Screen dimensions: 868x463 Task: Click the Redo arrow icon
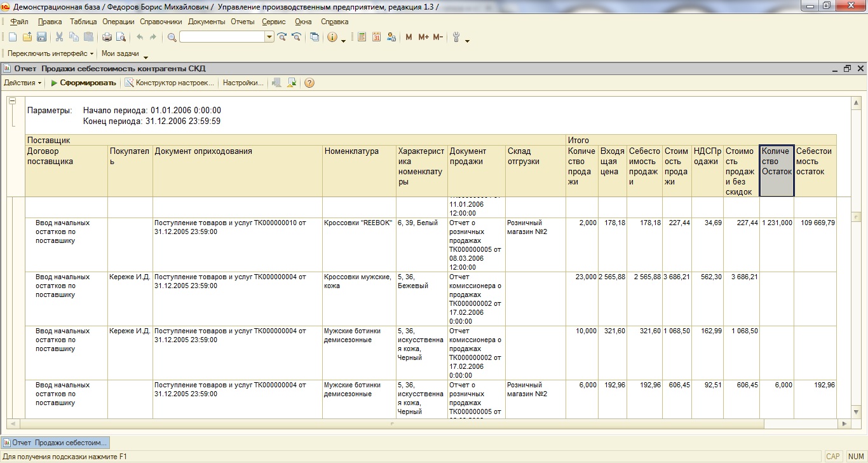pos(153,38)
